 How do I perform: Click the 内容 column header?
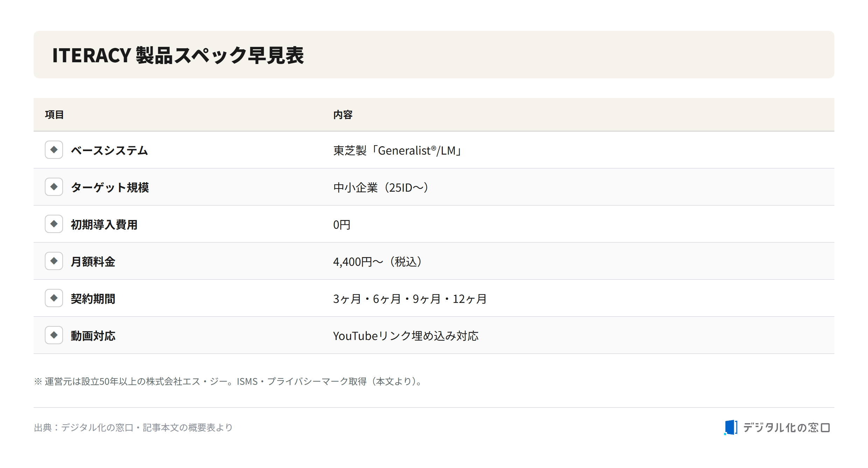343,115
